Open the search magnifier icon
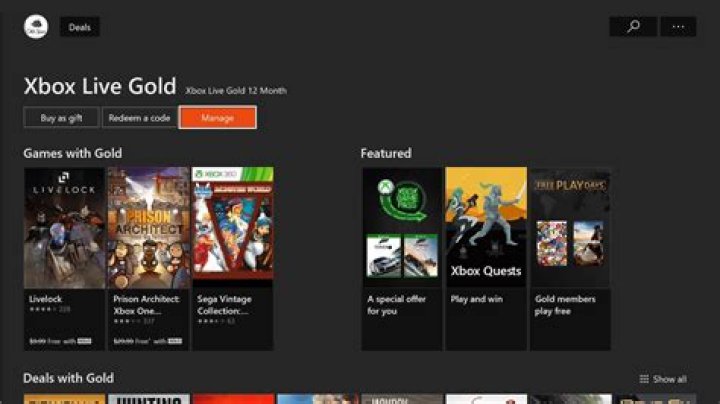This screenshot has width=720, height=404. 633,27
